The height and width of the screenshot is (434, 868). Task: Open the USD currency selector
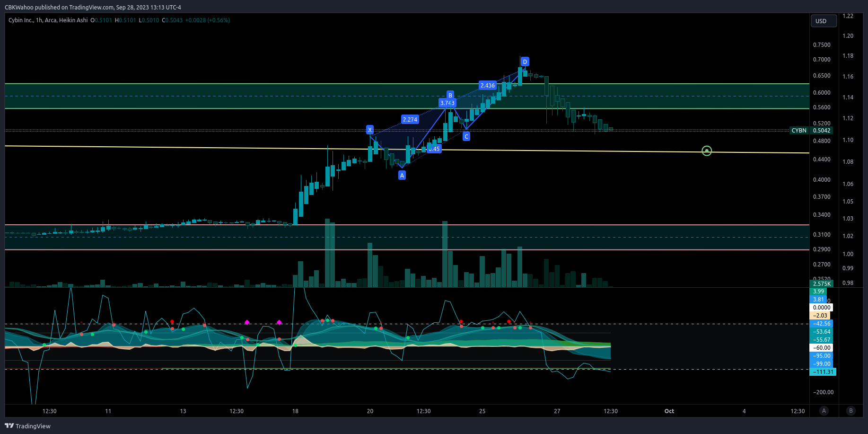click(x=824, y=21)
